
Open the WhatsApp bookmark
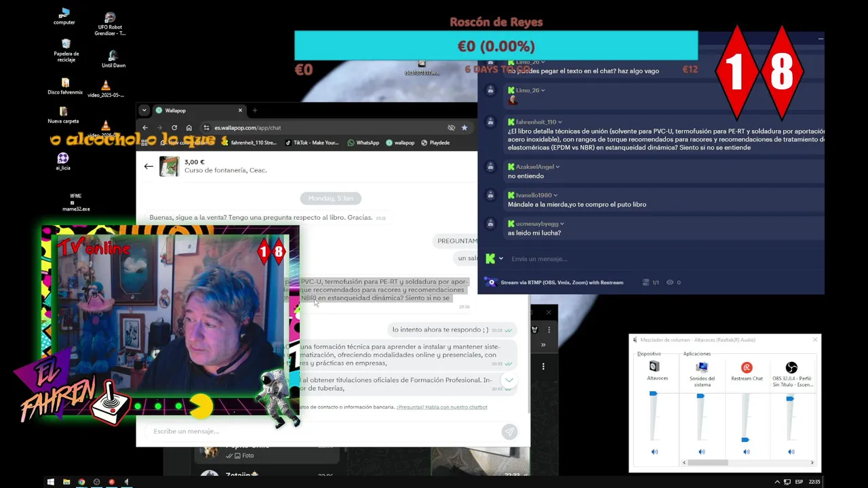(x=363, y=143)
